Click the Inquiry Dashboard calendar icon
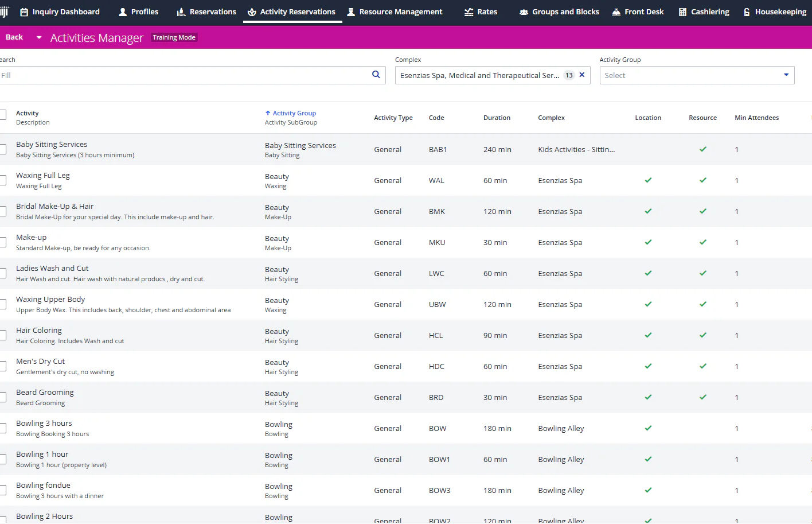This screenshot has height=524, width=812. pos(24,12)
